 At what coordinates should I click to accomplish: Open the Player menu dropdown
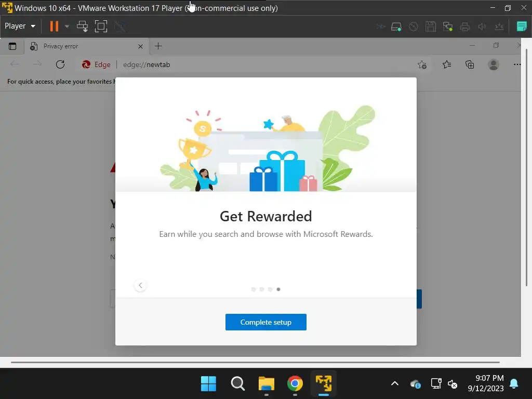[20, 26]
